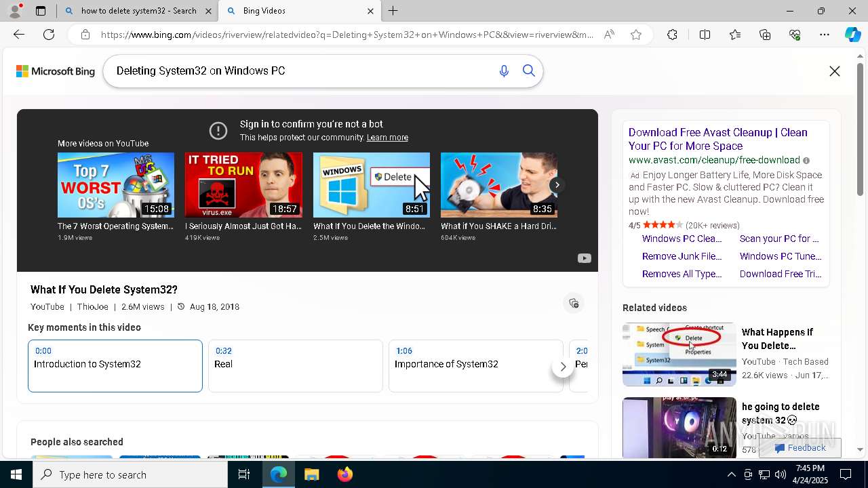Search by voice microphone icon
Image resolution: width=868 pixels, height=488 pixels.
[504, 71]
